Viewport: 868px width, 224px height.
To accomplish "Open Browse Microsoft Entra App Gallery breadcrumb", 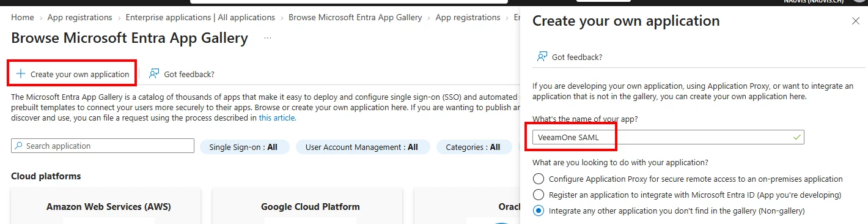I will tap(355, 18).
